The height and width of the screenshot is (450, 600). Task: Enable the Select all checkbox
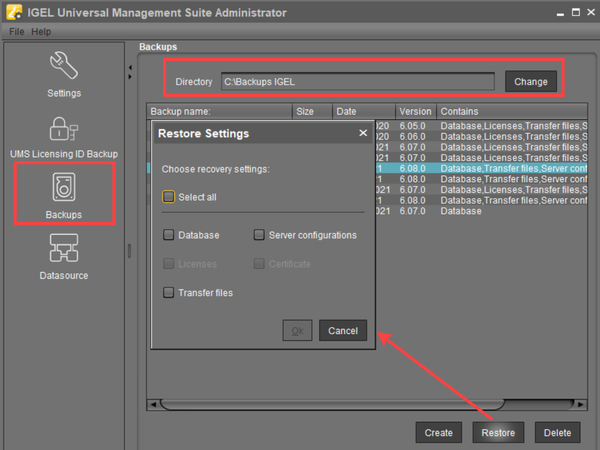coord(170,197)
